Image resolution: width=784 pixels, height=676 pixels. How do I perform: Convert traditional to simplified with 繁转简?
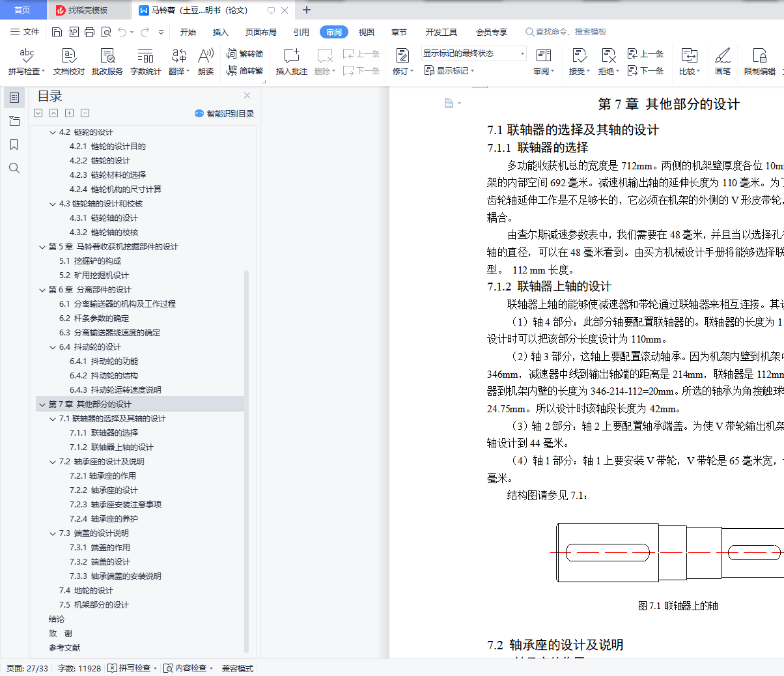pyautogui.click(x=245, y=53)
